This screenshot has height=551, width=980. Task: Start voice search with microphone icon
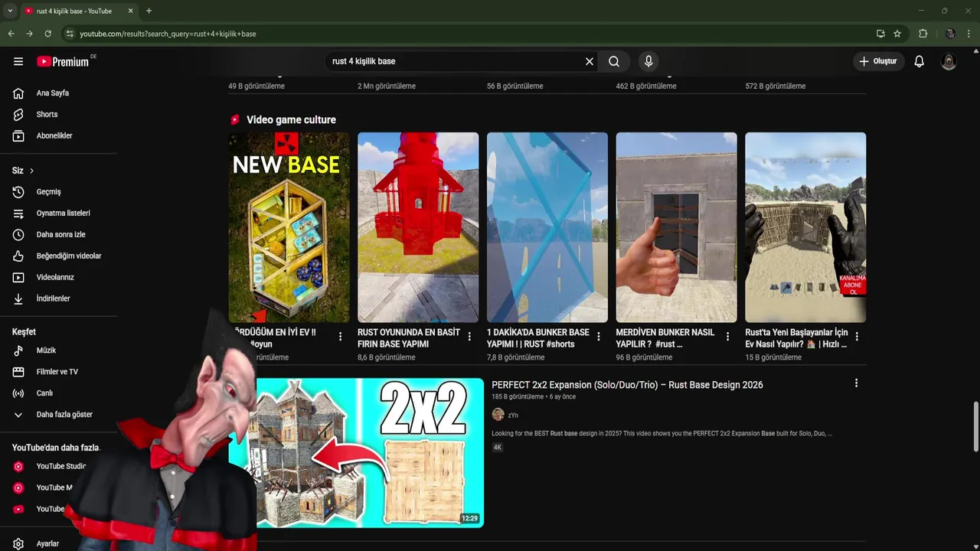coord(648,61)
